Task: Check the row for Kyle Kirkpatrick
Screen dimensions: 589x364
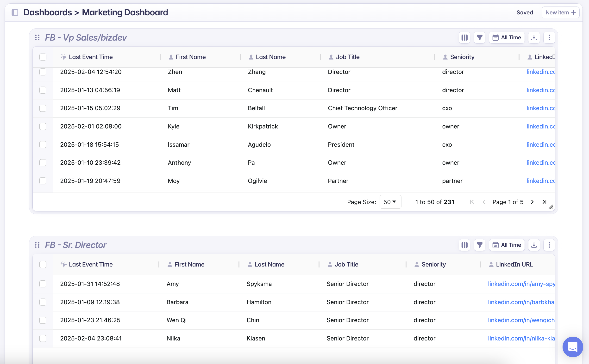Action: click(43, 126)
